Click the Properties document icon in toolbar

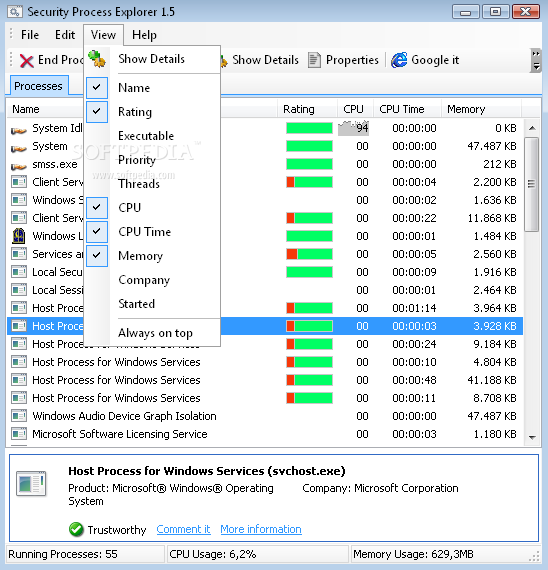tap(314, 60)
